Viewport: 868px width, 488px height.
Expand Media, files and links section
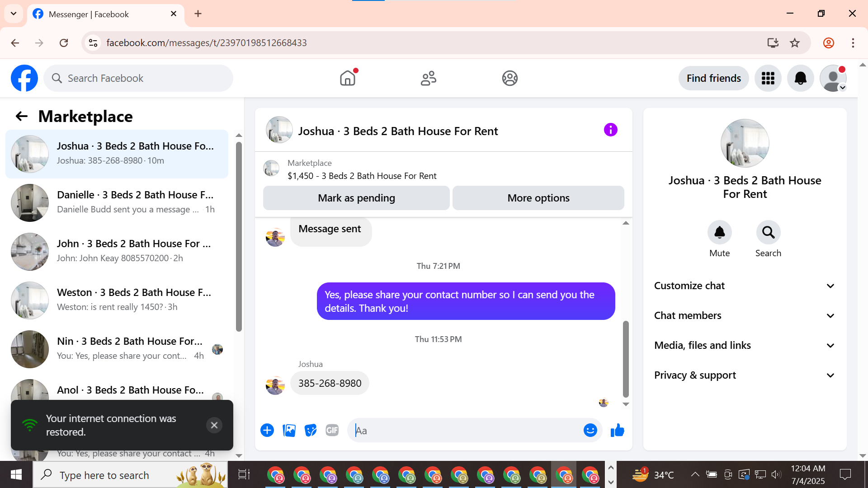(x=745, y=346)
